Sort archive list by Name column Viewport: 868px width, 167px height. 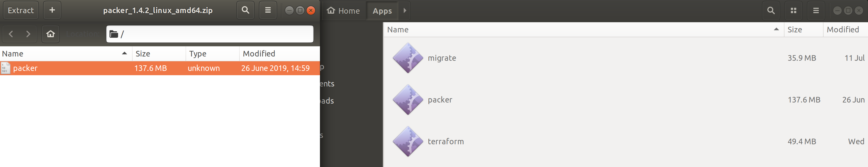(x=66, y=54)
